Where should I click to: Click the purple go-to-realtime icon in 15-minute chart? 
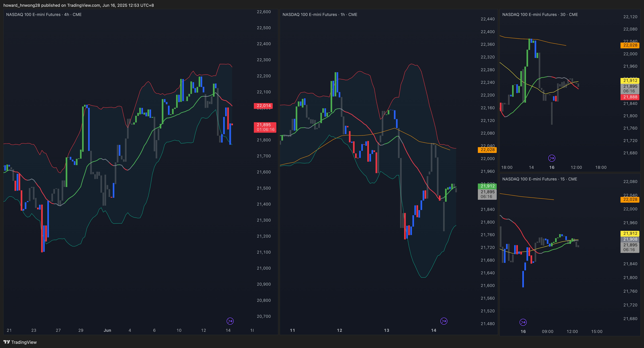point(523,322)
